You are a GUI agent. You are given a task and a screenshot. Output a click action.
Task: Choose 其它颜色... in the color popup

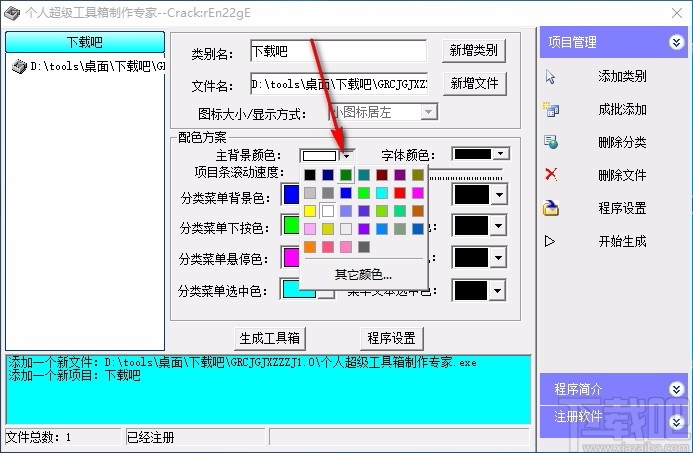tap(363, 274)
